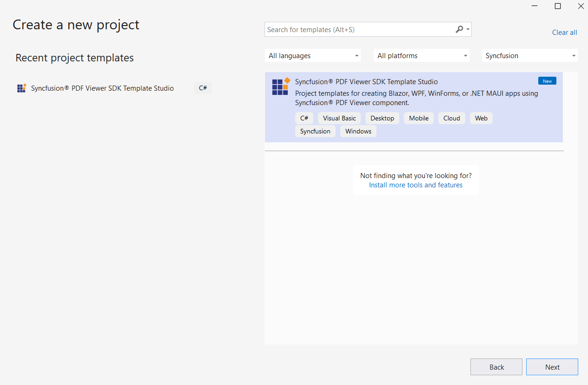Click the Visual Basic tag
Image resolution: width=588 pixels, height=385 pixels.
(x=339, y=118)
